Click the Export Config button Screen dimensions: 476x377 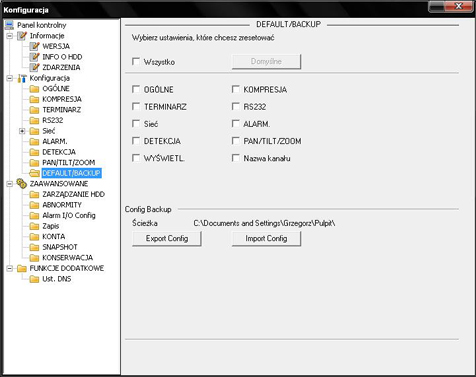[167, 239]
